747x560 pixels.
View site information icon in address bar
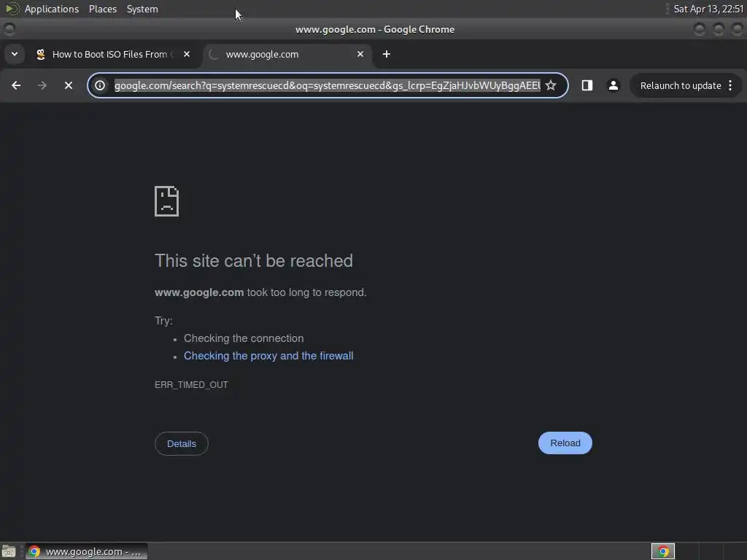(100, 85)
